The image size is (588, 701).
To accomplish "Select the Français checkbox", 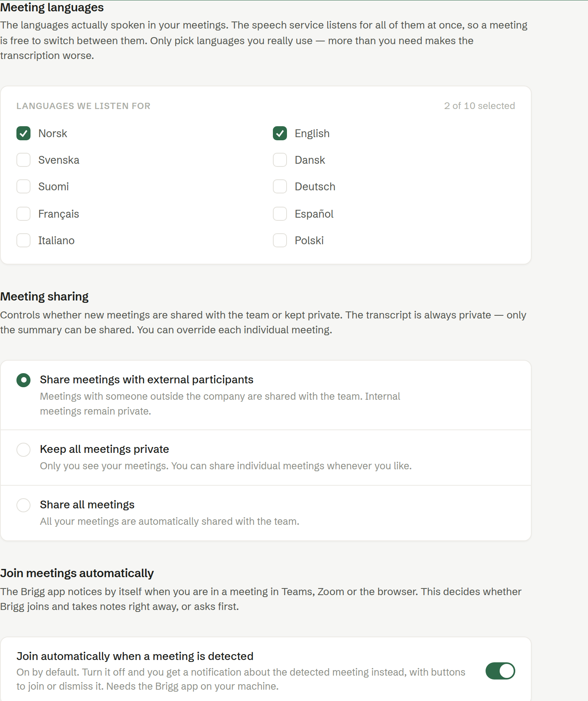I will pyautogui.click(x=23, y=214).
